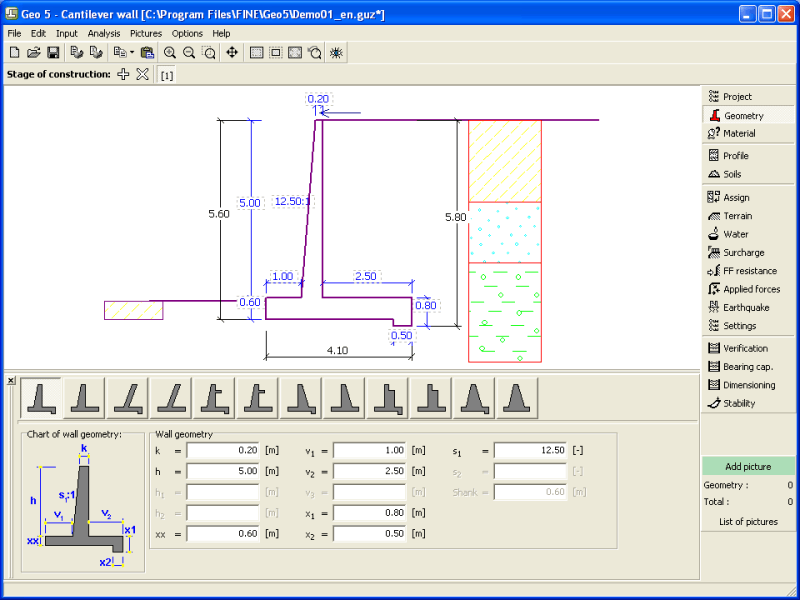Select construction stage tab [1]

[x=166, y=75]
